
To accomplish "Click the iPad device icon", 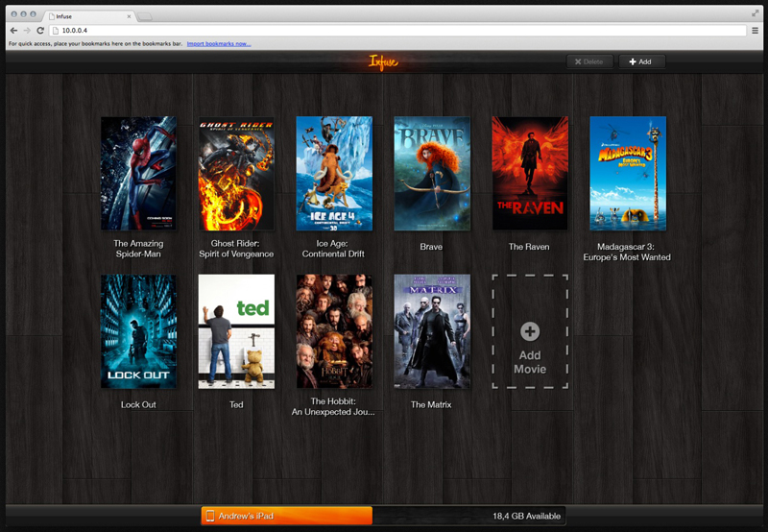I will (x=210, y=516).
